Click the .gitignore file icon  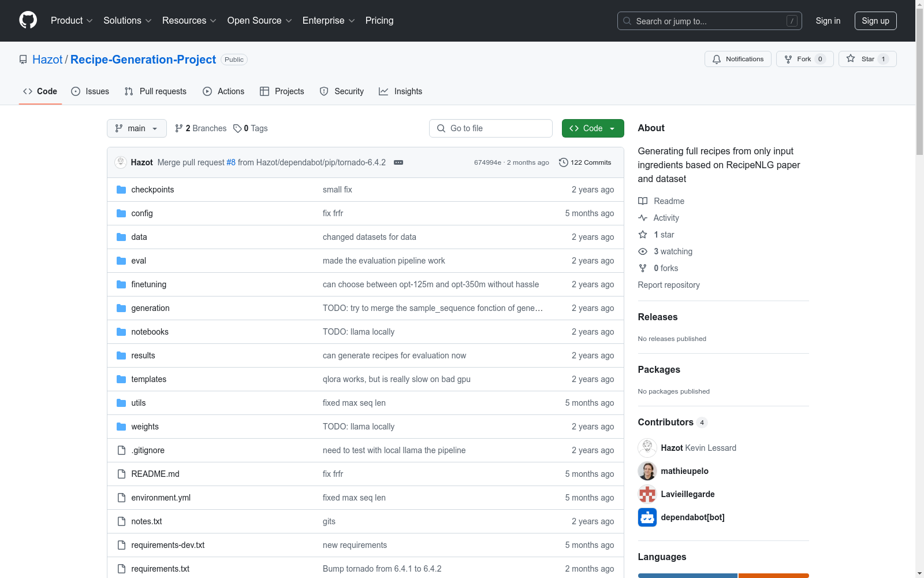(x=121, y=450)
